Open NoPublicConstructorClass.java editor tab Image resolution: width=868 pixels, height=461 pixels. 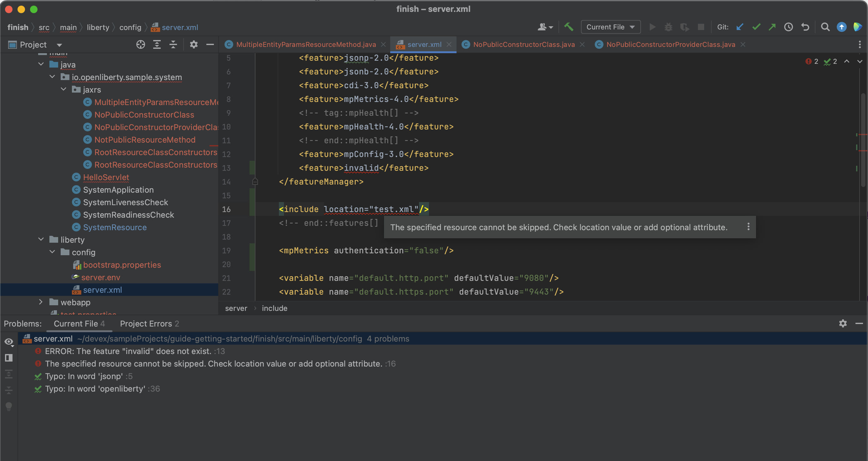point(523,44)
